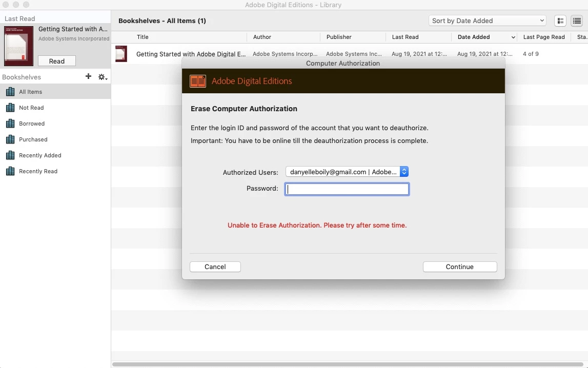Click the Continue button
The width and height of the screenshot is (588, 368).
point(460,267)
